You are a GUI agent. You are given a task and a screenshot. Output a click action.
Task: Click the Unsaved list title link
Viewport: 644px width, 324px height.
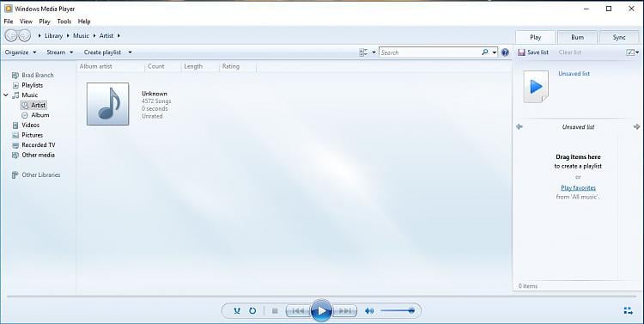[574, 74]
